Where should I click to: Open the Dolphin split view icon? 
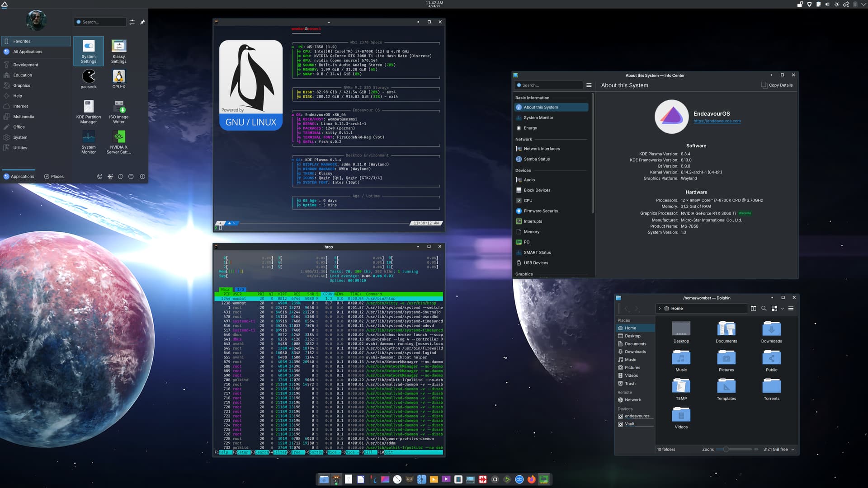coord(754,309)
